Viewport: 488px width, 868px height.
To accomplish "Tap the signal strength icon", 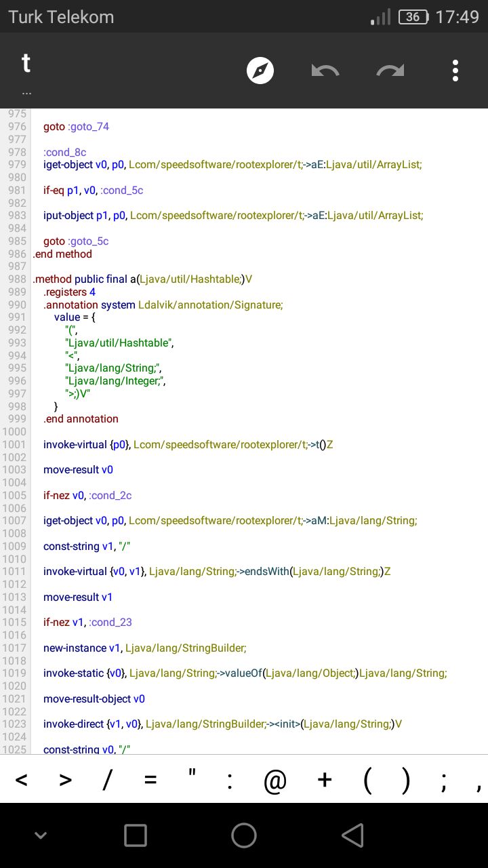I will 381,17.
